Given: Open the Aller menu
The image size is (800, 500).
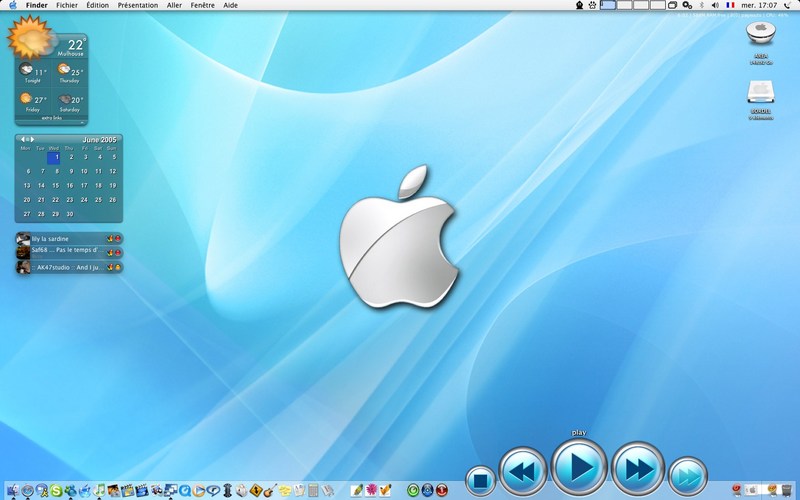Looking at the screenshot, I should (174, 5).
